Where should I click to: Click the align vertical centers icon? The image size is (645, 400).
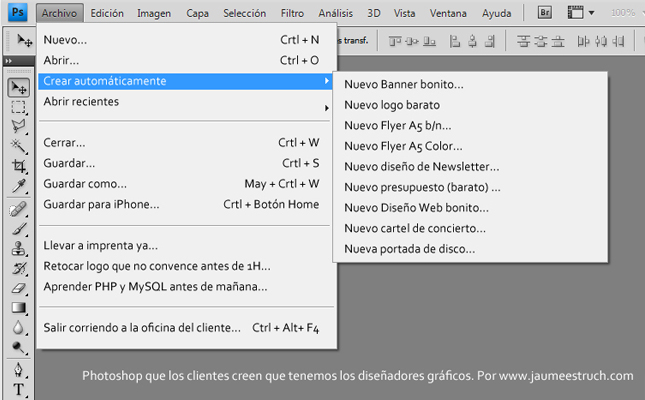(412, 41)
